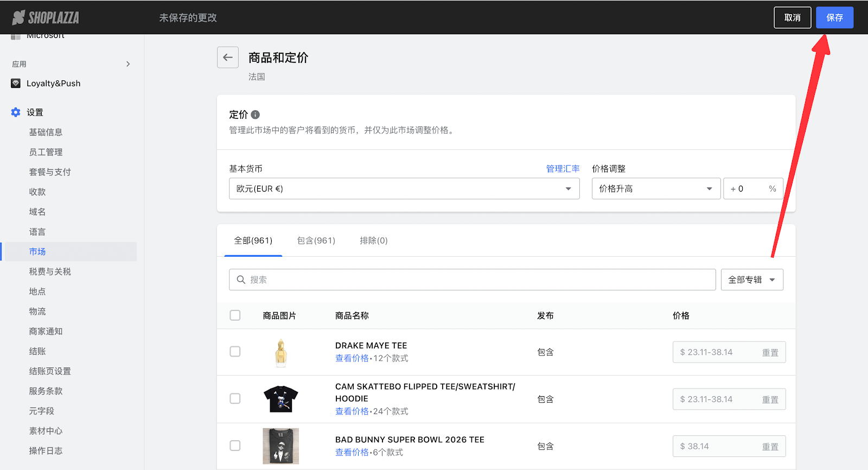Click the Shoplazza logo in header
The width and height of the screenshot is (868, 470).
pos(46,18)
